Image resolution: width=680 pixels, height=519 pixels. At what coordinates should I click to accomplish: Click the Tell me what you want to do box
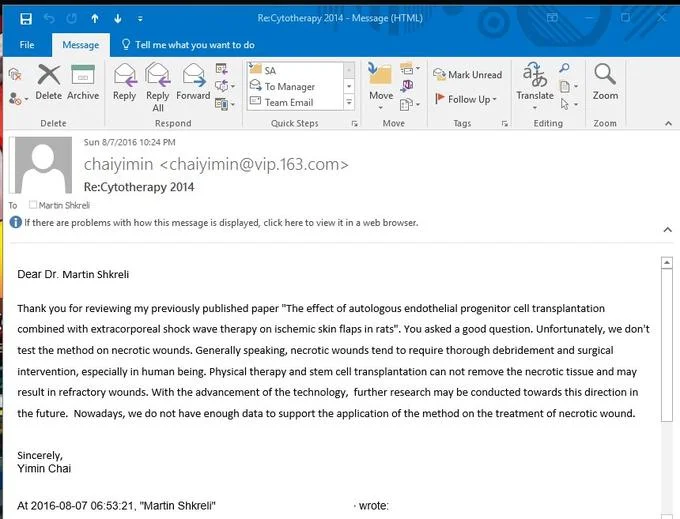(x=188, y=45)
